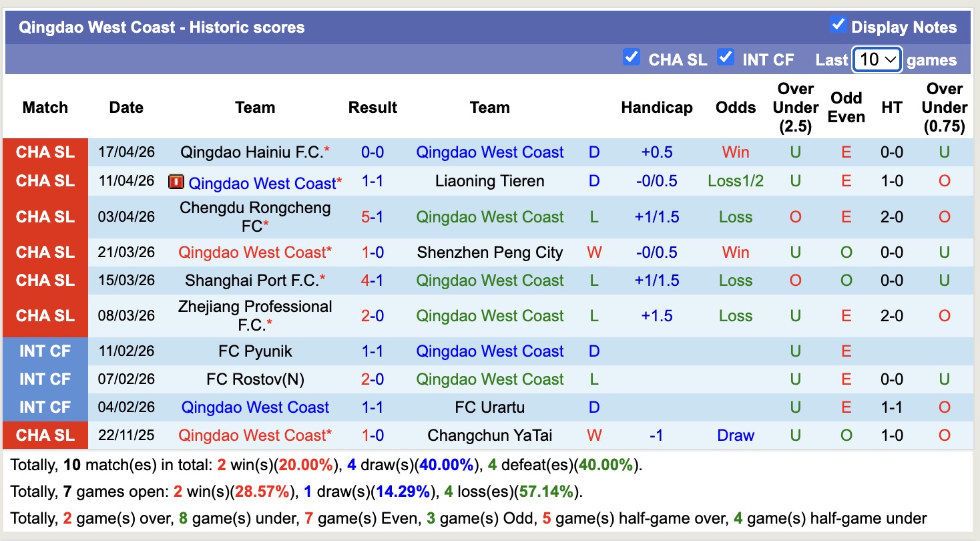Click the CHA SL label for 22/11/25
The height and width of the screenshot is (541, 980).
pyautogui.click(x=45, y=435)
